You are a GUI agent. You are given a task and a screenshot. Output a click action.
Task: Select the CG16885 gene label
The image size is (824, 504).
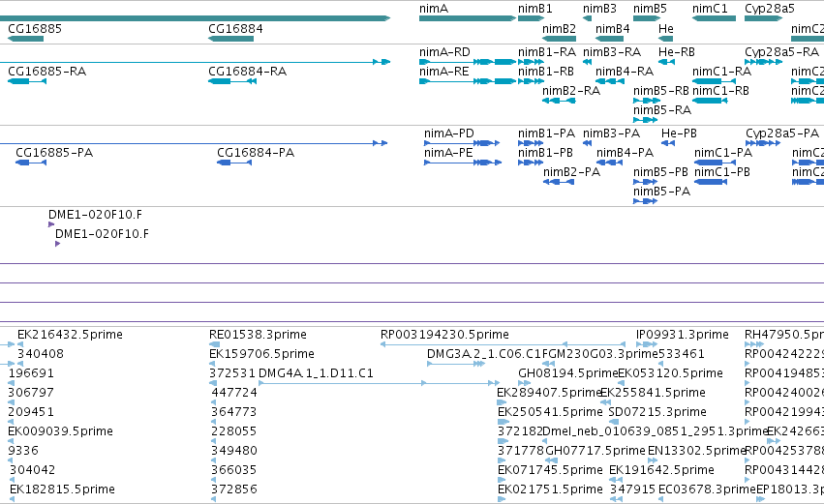[x=35, y=29]
